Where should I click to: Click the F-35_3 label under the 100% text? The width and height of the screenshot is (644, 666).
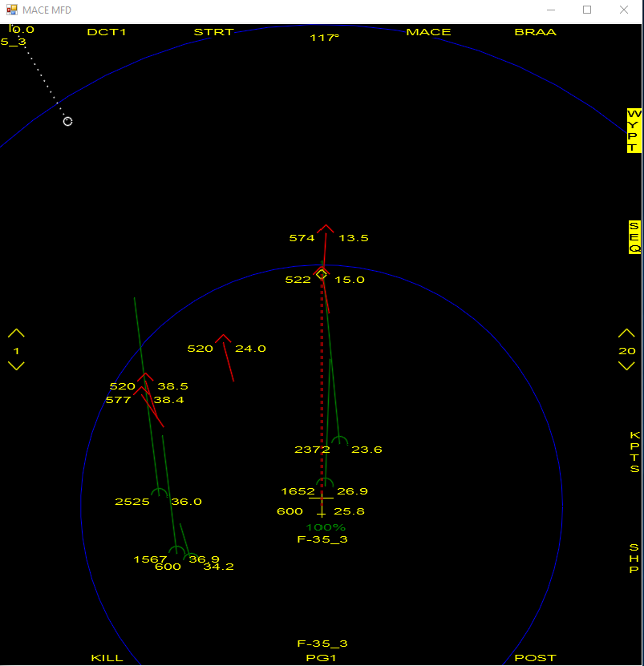click(322, 539)
